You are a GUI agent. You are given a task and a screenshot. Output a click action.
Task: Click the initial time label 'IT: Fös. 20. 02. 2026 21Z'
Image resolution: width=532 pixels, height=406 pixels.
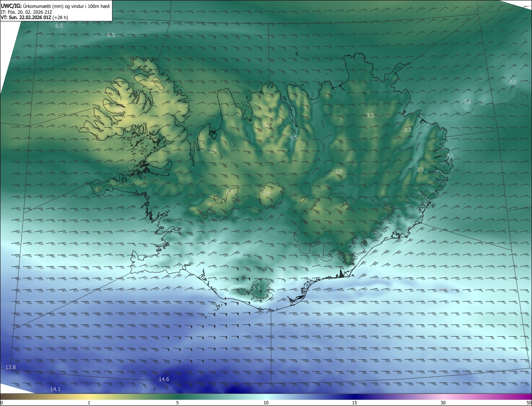[27, 12]
